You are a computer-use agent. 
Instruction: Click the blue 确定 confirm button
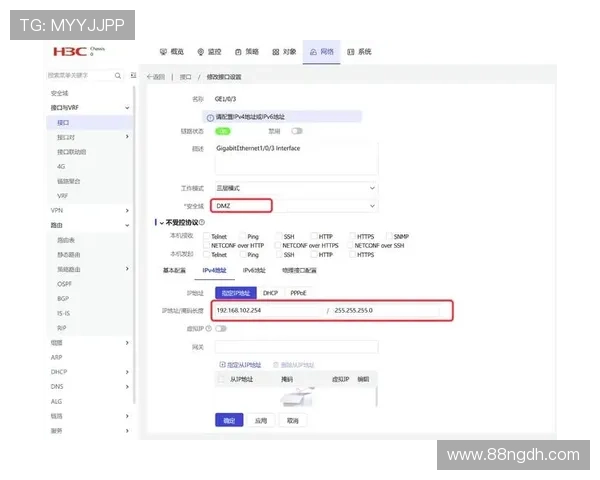229,421
